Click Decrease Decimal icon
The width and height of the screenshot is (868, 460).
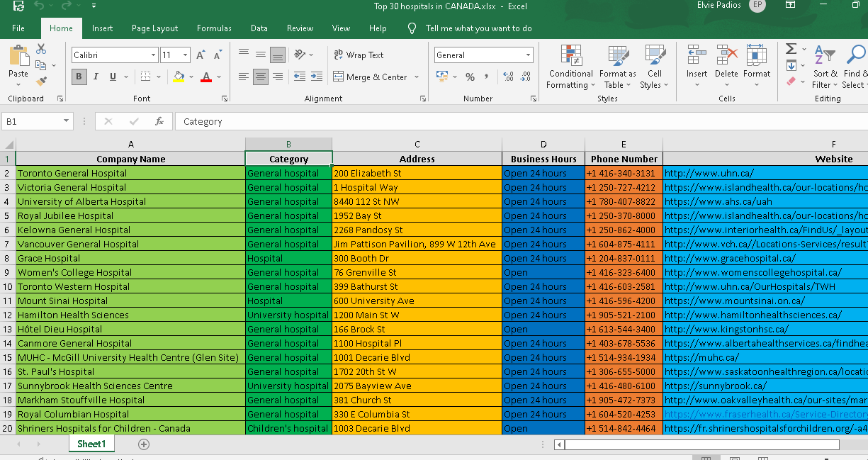coord(525,77)
